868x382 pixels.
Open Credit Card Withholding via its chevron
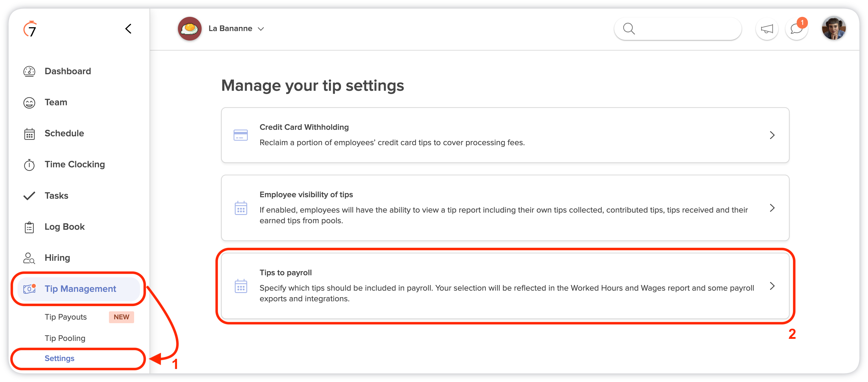point(772,135)
